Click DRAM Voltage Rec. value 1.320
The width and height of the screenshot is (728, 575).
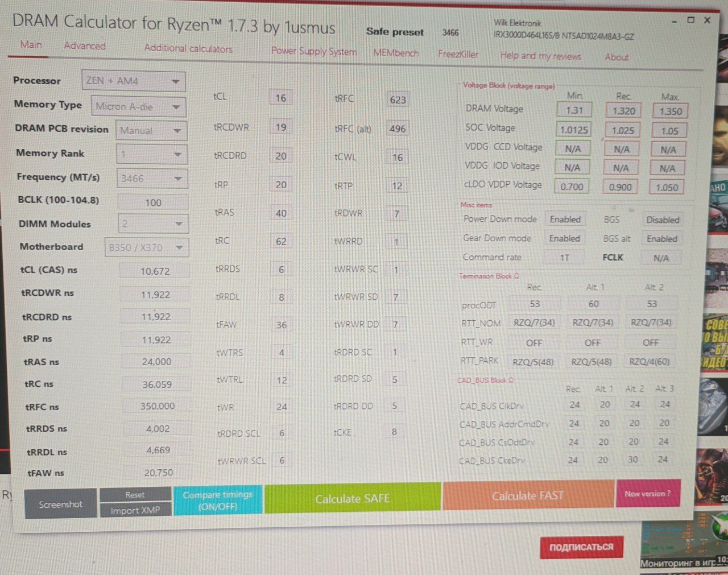tap(624, 111)
